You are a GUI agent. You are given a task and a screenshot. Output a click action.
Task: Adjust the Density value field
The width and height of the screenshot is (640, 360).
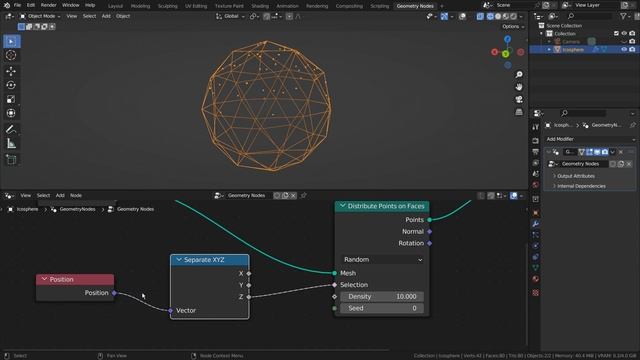click(382, 297)
